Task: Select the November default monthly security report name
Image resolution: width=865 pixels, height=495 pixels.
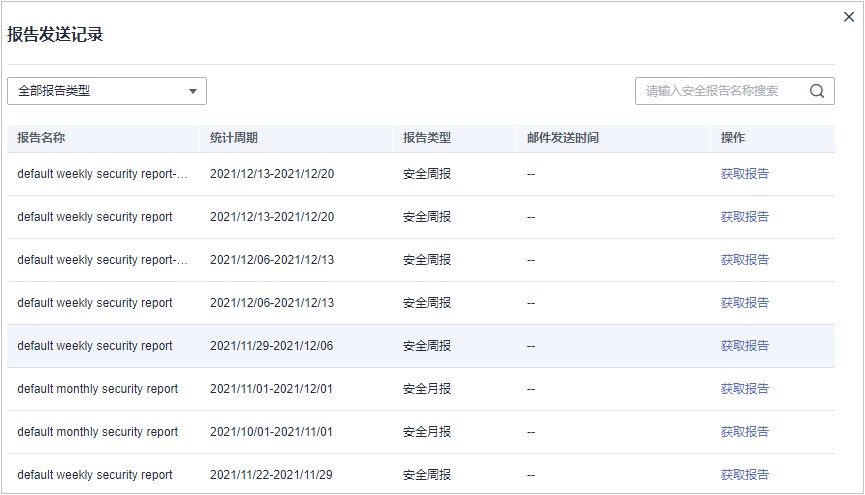Action: (98, 389)
